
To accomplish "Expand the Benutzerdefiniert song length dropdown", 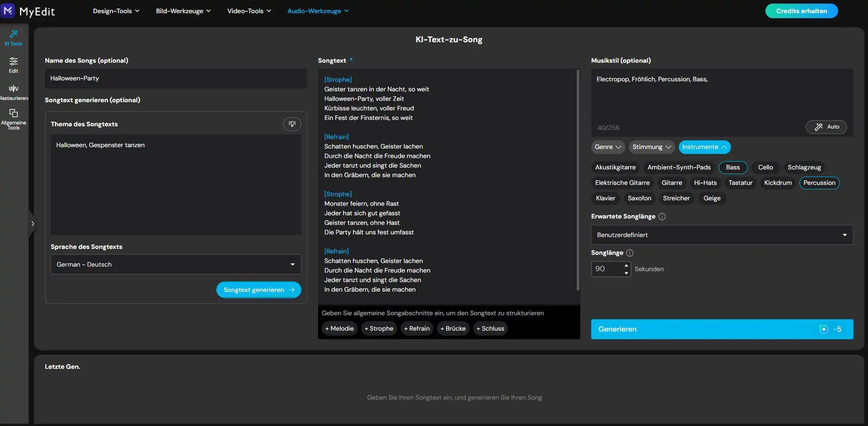I will point(721,235).
